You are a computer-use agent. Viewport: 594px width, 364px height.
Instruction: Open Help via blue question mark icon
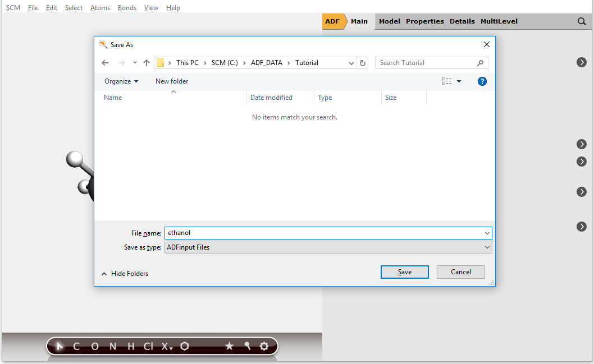point(482,81)
